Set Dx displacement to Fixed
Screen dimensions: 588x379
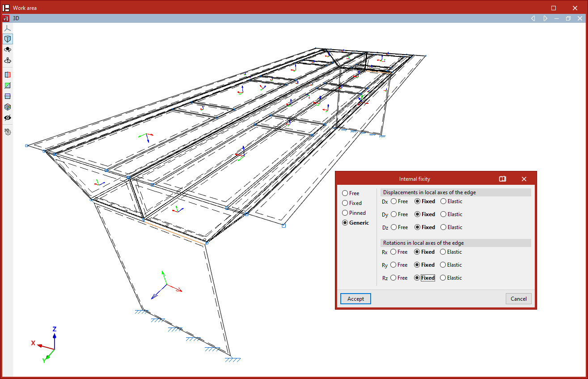coord(425,201)
